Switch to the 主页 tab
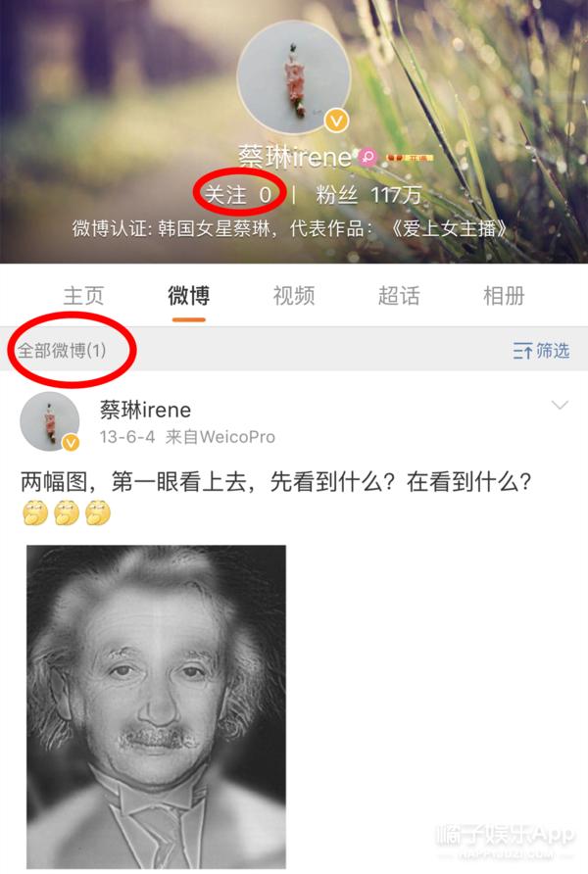The height and width of the screenshot is (874, 588). pos(83,296)
